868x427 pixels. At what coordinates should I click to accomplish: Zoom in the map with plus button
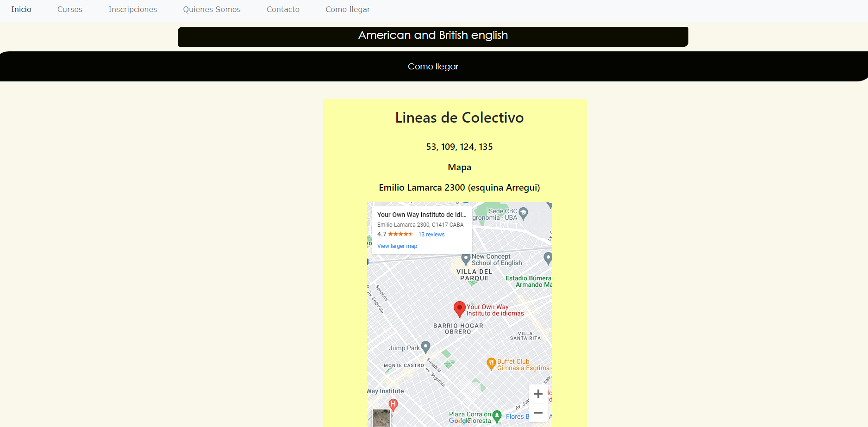click(x=538, y=394)
